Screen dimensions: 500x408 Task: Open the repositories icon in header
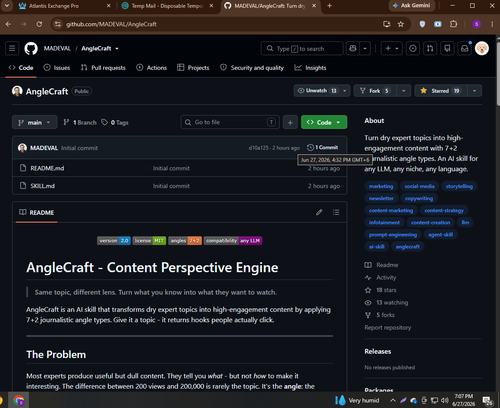point(447,49)
